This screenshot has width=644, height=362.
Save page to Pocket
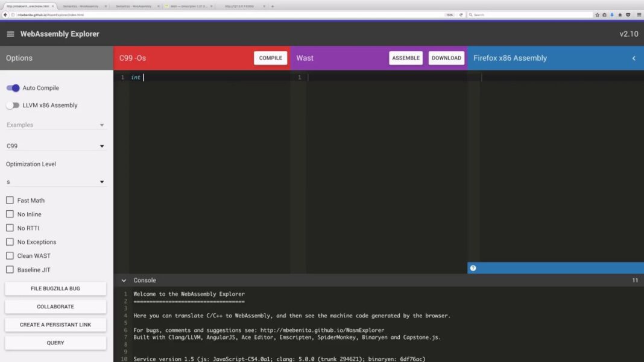pyautogui.click(x=628, y=14)
